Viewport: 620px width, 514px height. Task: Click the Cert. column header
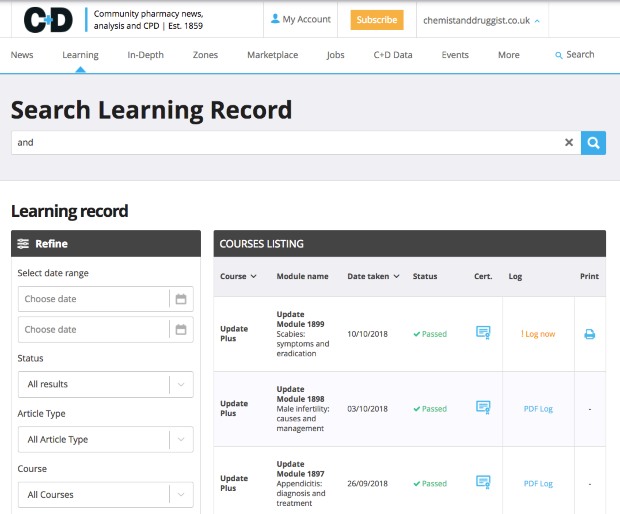coord(483,276)
